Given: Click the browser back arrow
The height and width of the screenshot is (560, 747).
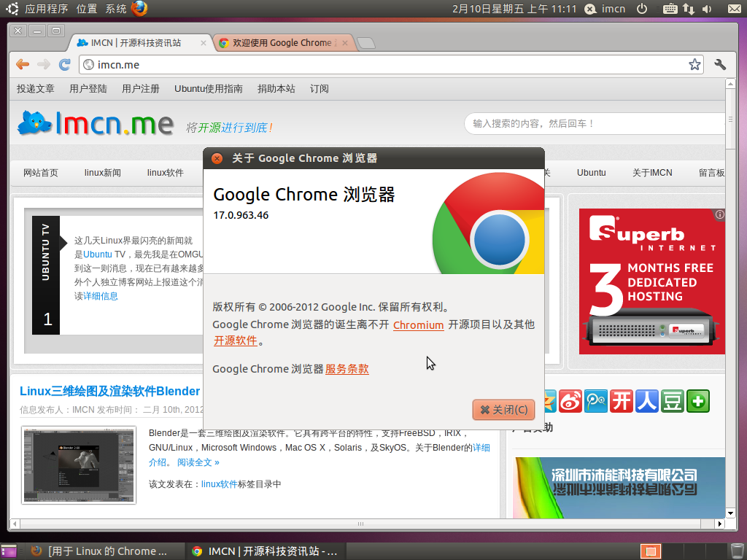Looking at the screenshot, I should [x=23, y=64].
